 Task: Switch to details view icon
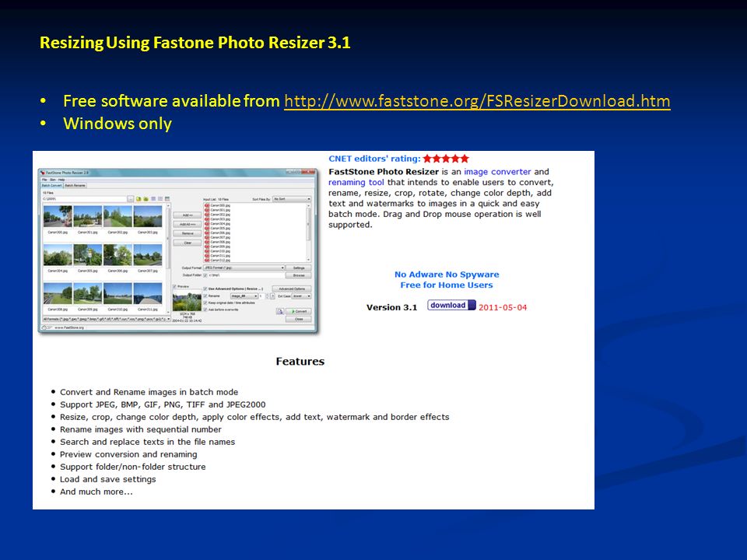[x=167, y=198]
